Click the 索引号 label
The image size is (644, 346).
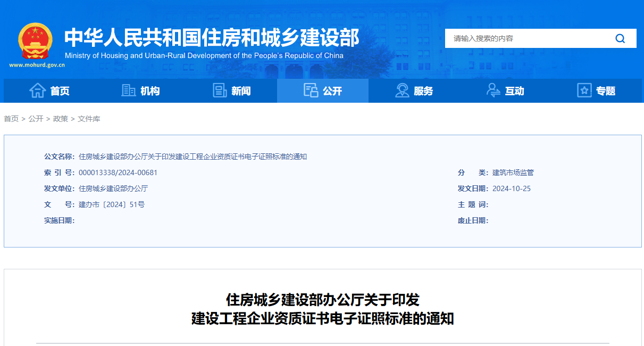(x=60, y=172)
